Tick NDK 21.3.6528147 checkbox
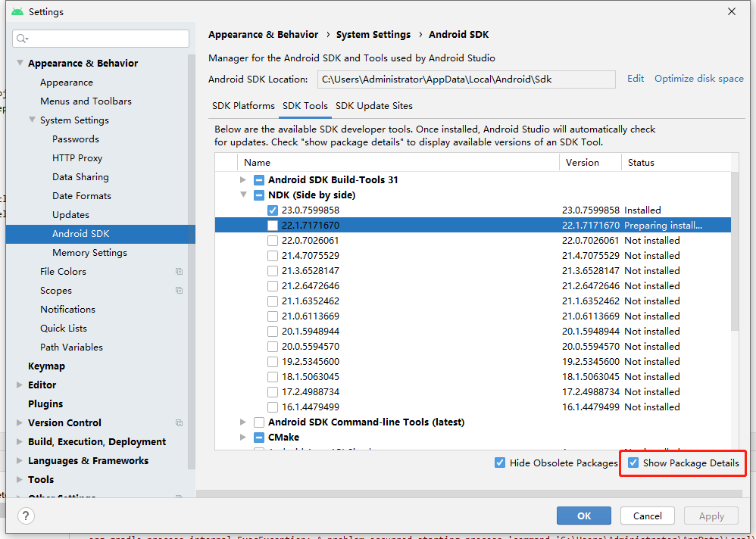 (x=273, y=271)
